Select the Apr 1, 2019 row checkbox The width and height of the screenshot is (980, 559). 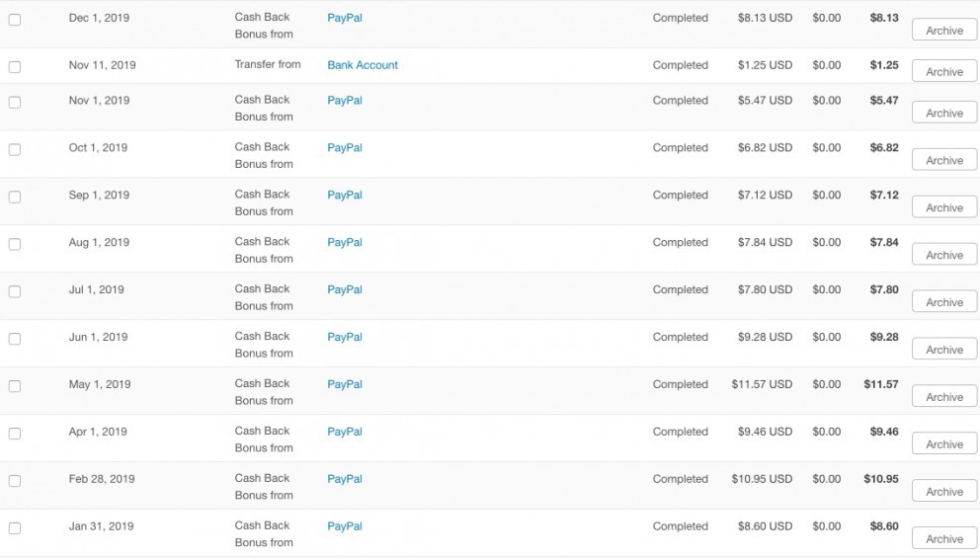[15, 434]
